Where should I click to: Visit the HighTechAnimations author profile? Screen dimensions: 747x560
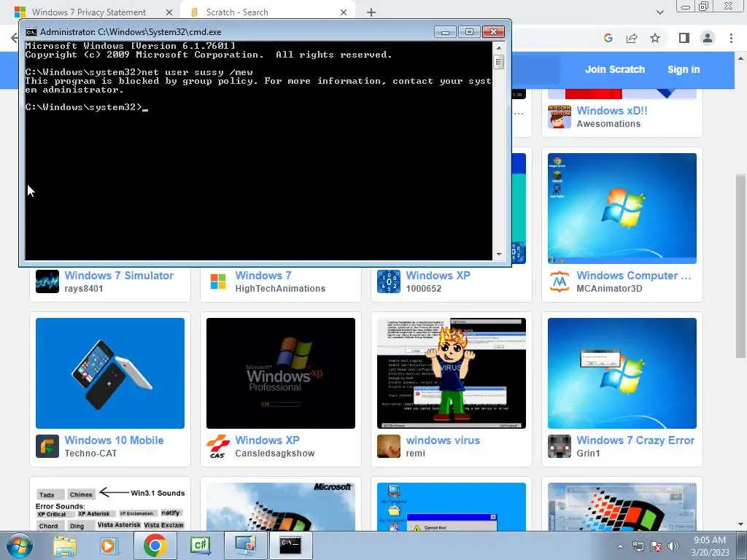280,289
